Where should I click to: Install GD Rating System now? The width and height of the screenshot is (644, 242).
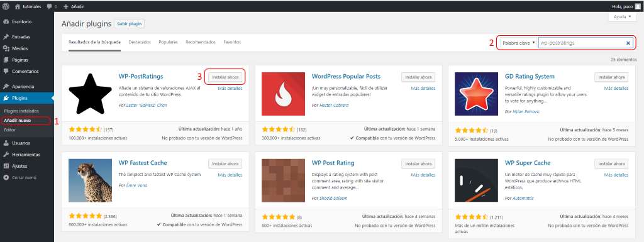611,77
